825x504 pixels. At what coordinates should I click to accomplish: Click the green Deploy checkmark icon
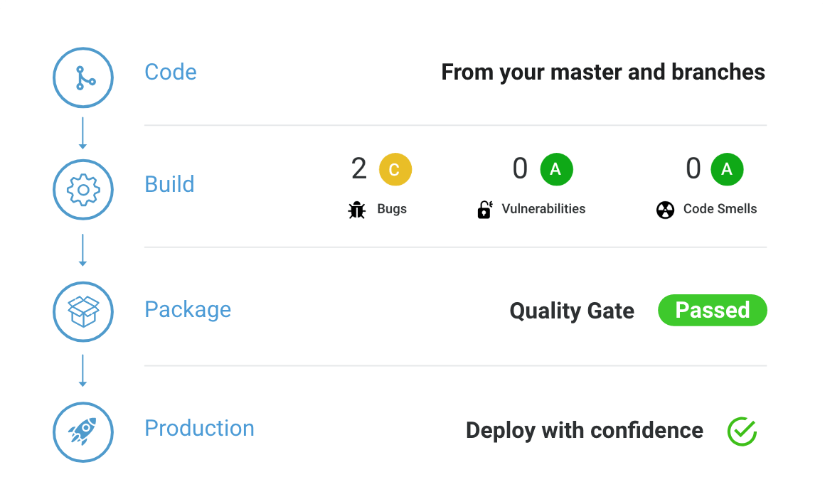[742, 431]
